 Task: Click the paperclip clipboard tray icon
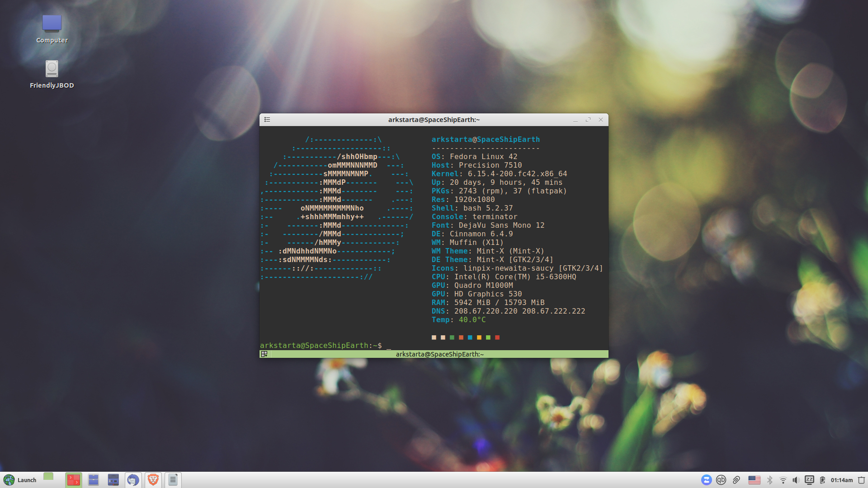[736, 480]
